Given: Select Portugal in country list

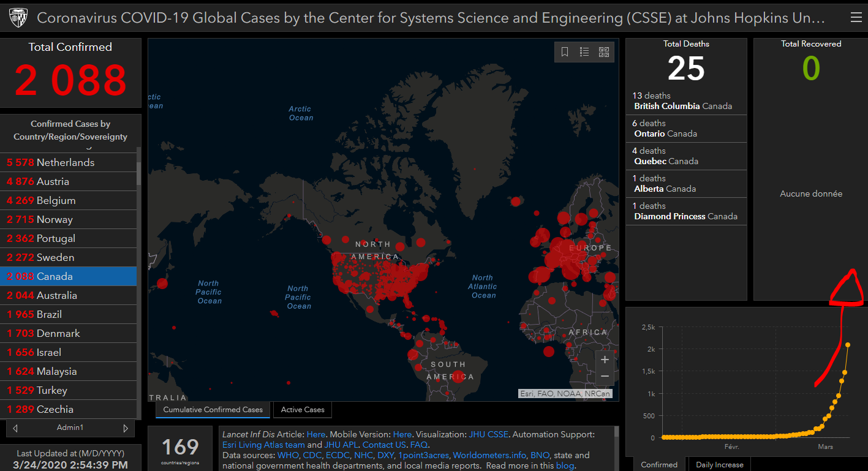Looking at the screenshot, I should coord(68,238).
